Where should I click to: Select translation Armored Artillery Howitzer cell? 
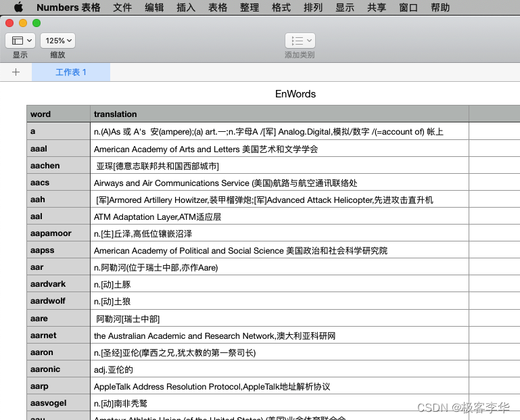[x=279, y=199]
